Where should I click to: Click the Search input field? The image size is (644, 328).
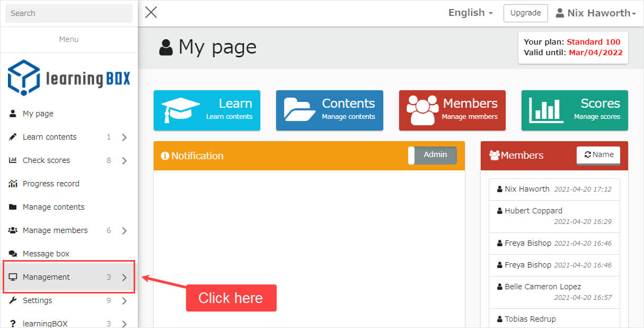(x=69, y=13)
